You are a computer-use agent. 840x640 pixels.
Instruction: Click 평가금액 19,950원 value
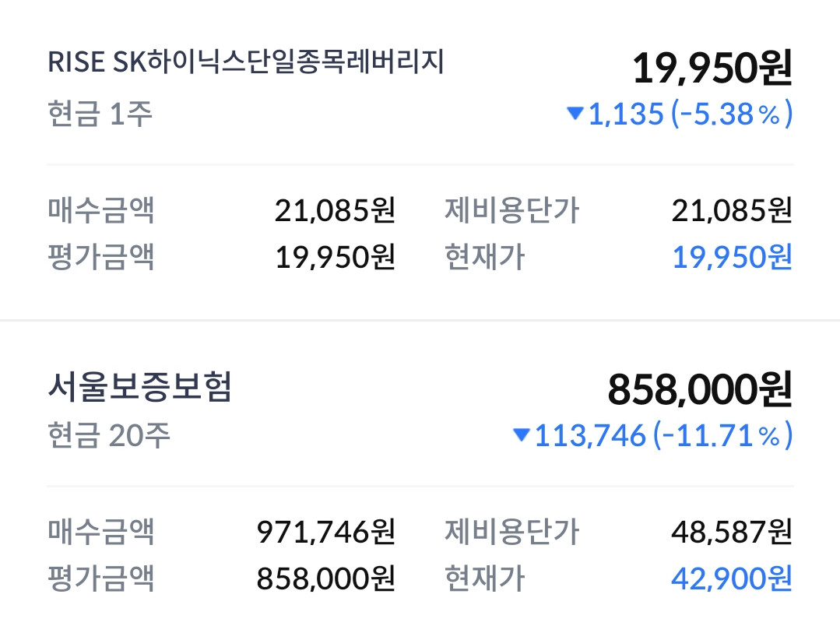[336, 256]
